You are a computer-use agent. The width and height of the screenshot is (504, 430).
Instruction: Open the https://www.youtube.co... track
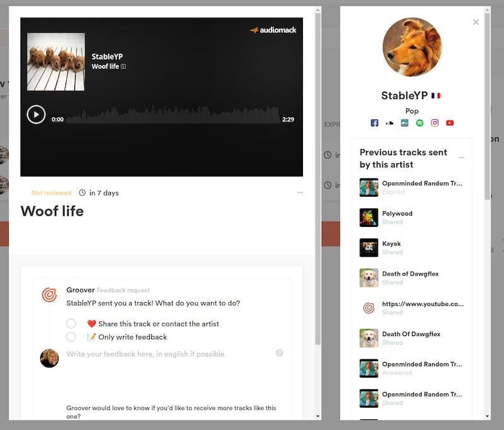(x=412, y=308)
